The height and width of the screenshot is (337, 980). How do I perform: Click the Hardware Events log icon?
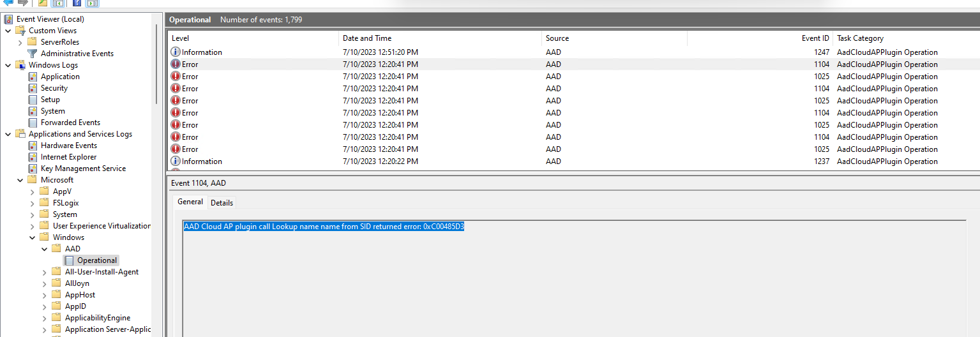[33, 146]
